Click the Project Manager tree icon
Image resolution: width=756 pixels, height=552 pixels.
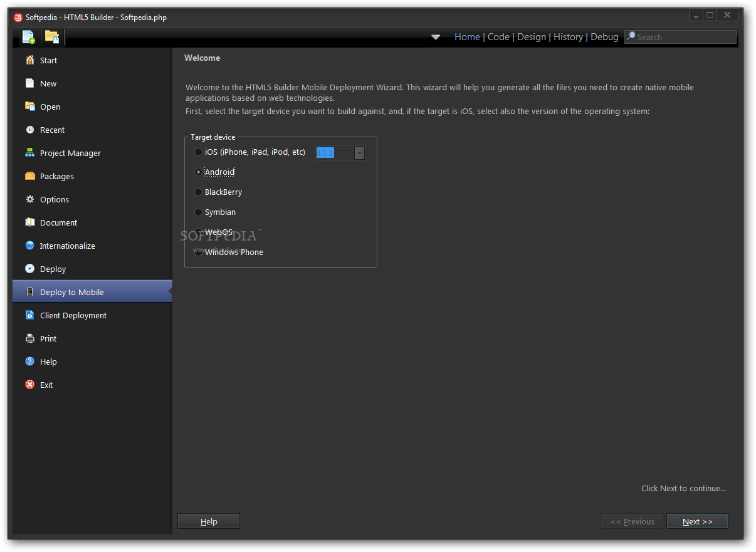[x=29, y=153]
